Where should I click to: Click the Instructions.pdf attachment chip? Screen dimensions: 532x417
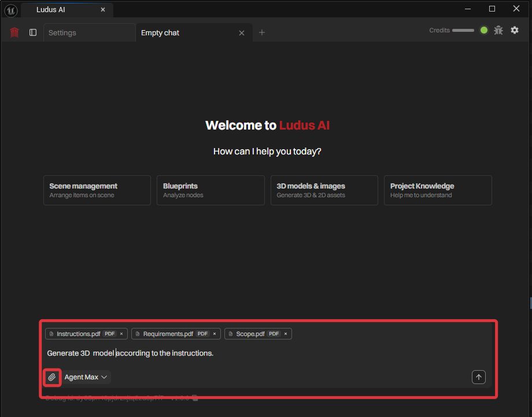(x=86, y=334)
